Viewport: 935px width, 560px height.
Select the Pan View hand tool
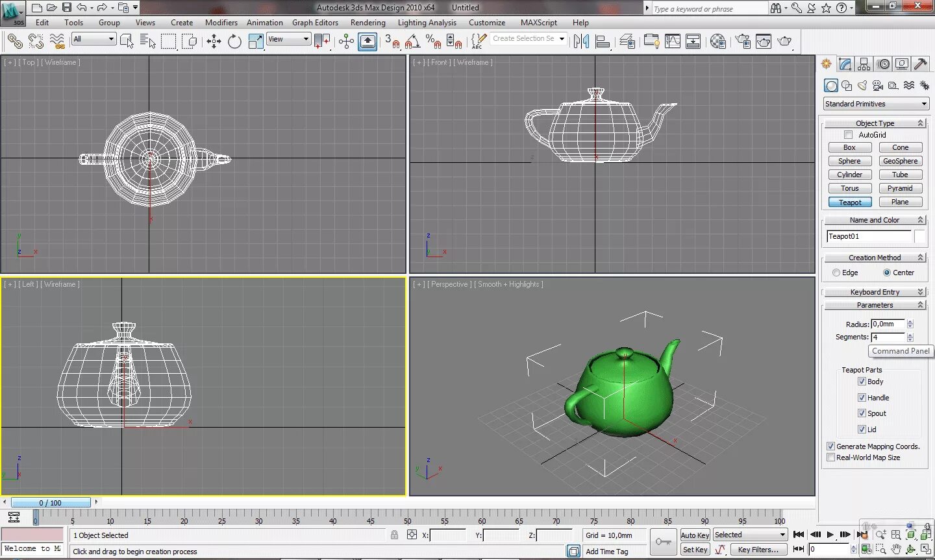coord(896,550)
